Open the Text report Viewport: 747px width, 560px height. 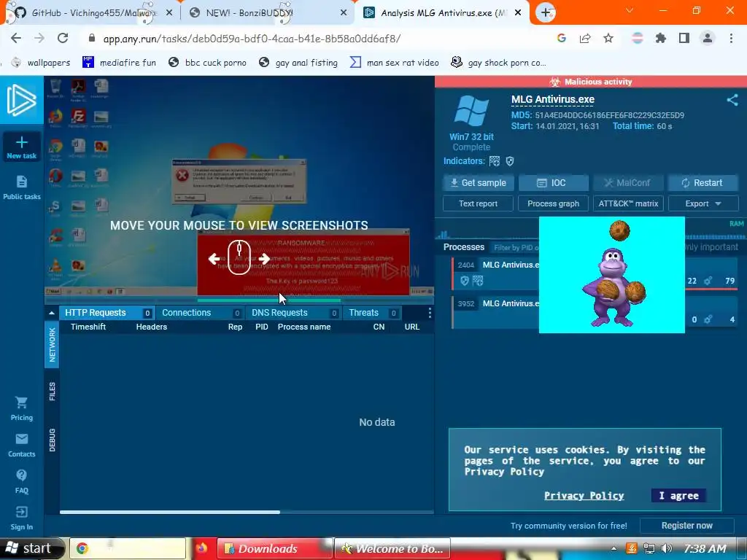pos(479,203)
